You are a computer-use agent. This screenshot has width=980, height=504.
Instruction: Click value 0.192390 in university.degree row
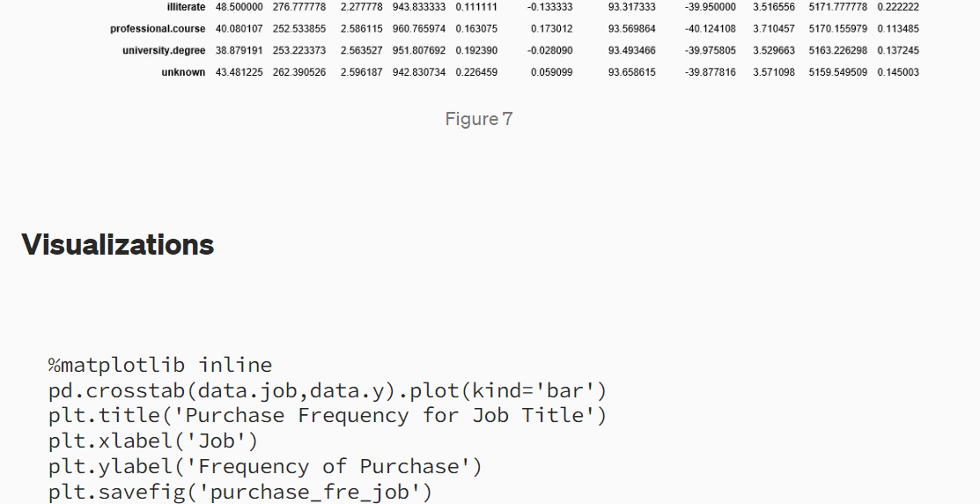coord(476,50)
